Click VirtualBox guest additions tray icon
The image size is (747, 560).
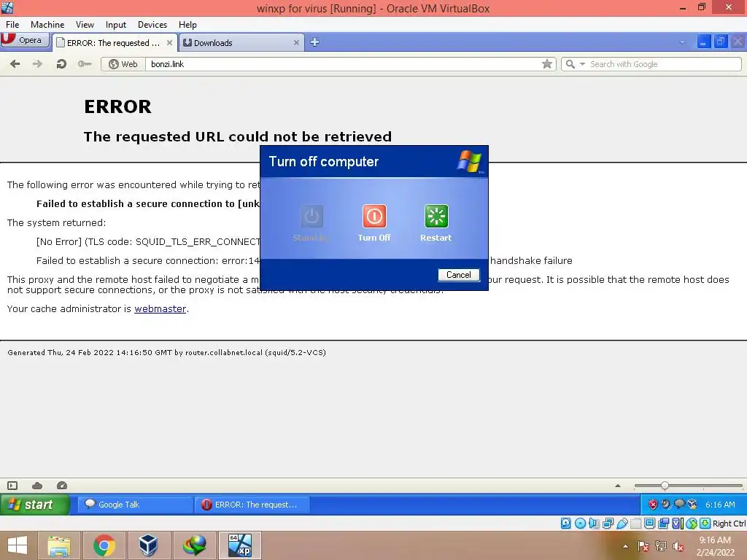tap(692, 505)
